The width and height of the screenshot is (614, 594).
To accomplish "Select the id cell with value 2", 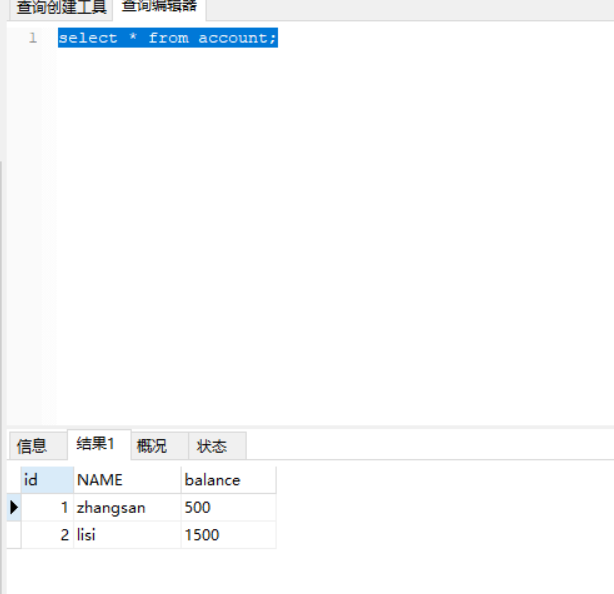I will (47, 535).
